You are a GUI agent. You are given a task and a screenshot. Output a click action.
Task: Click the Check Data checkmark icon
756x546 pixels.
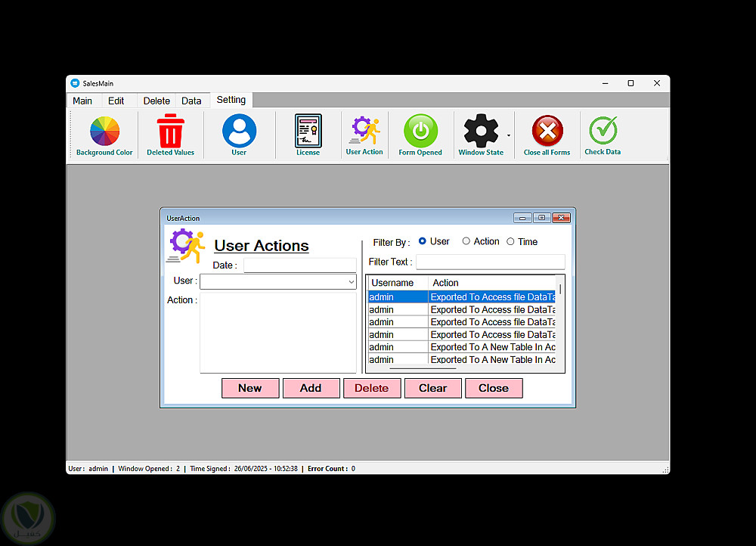(x=603, y=135)
